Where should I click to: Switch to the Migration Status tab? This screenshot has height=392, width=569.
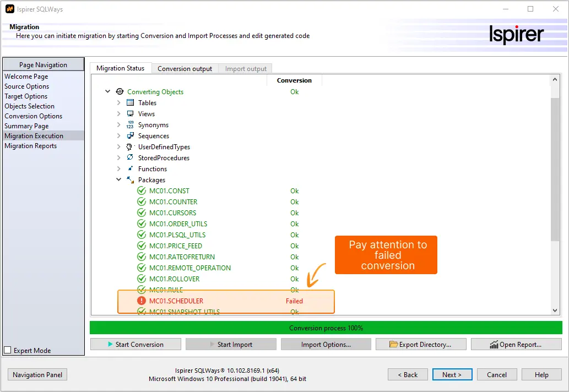(x=121, y=68)
